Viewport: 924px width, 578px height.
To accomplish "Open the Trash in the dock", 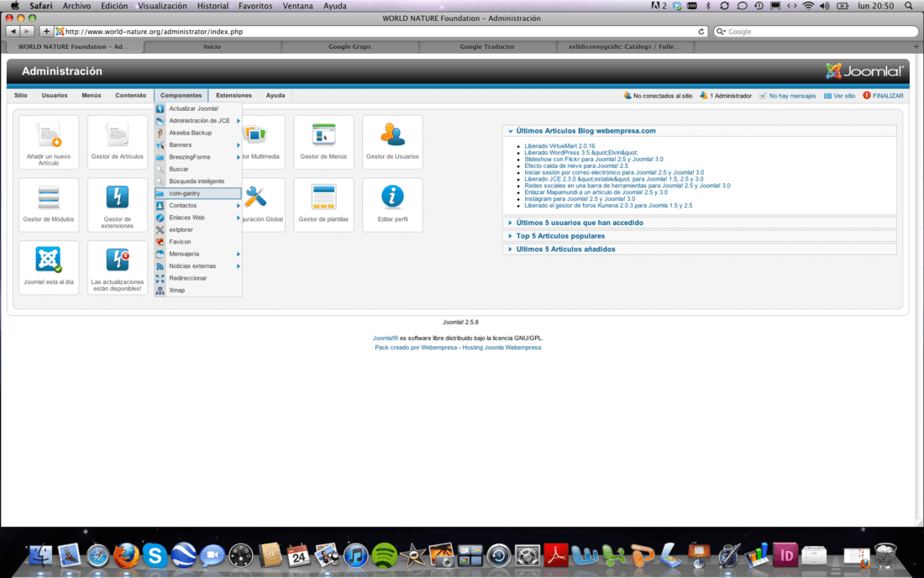I will pos(885,555).
